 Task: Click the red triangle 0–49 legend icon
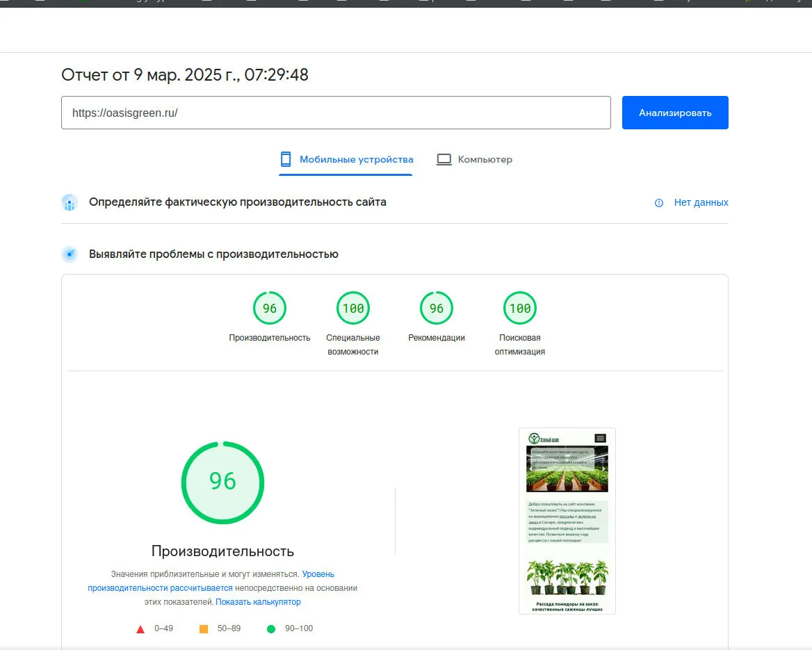[x=140, y=629]
